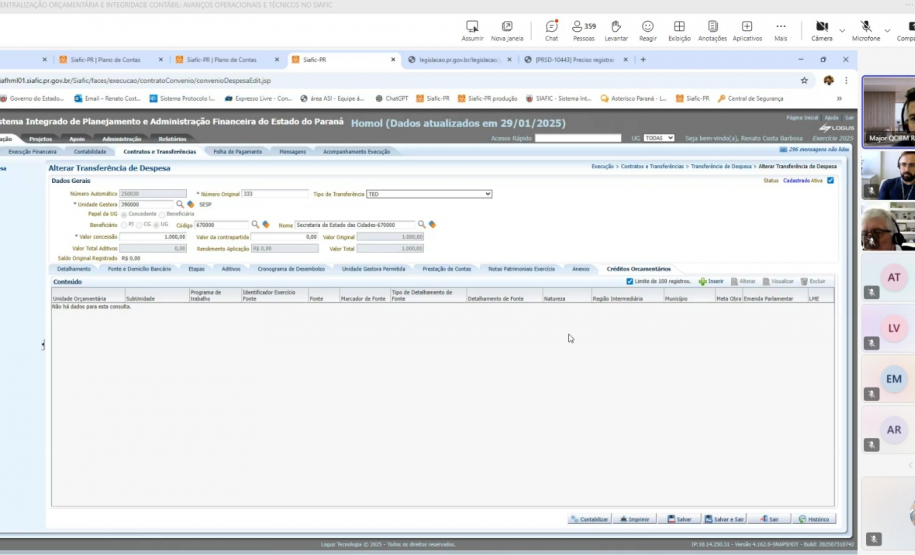Click the magnifier next to Unidade Gestora
This screenshot has width=915, height=555.
(180, 204)
